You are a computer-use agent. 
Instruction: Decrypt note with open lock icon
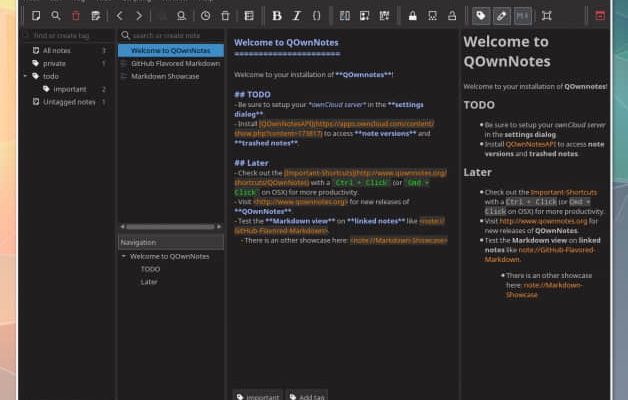click(452, 16)
